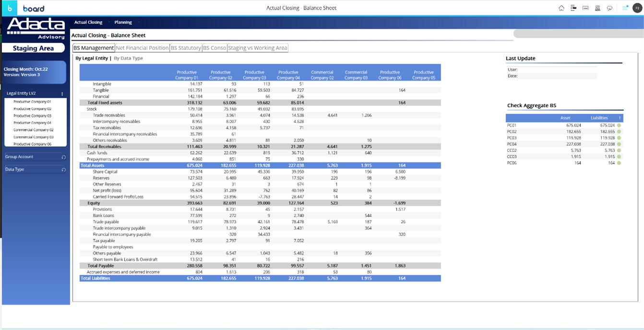Select Productive Company 01 in entity list

coord(33,102)
